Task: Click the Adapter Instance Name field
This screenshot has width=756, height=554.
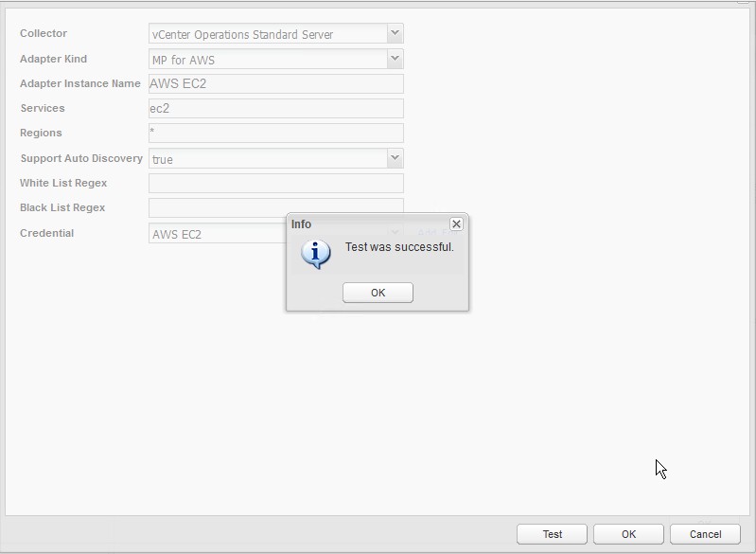Action: pyautogui.click(x=275, y=84)
